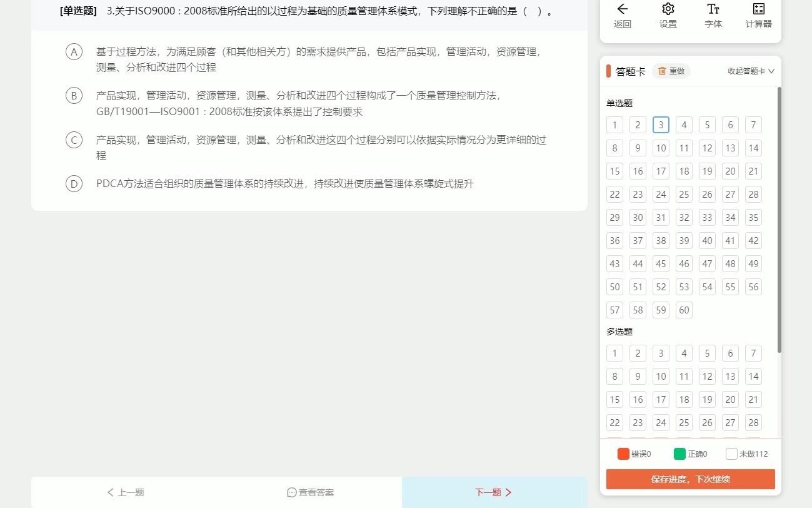Click the red 错误 legend swatch
This screenshot has height=508, width=812.
(623, 454)
